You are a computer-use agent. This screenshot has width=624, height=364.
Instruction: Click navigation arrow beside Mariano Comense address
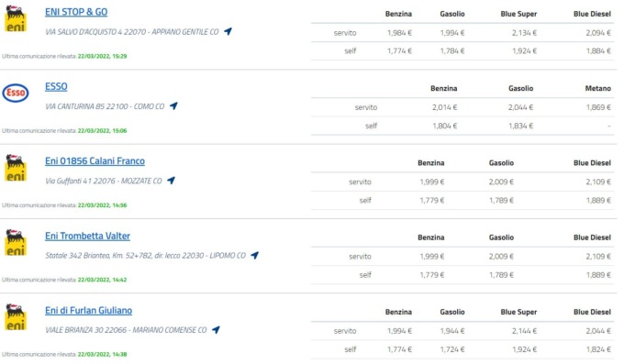216,330
